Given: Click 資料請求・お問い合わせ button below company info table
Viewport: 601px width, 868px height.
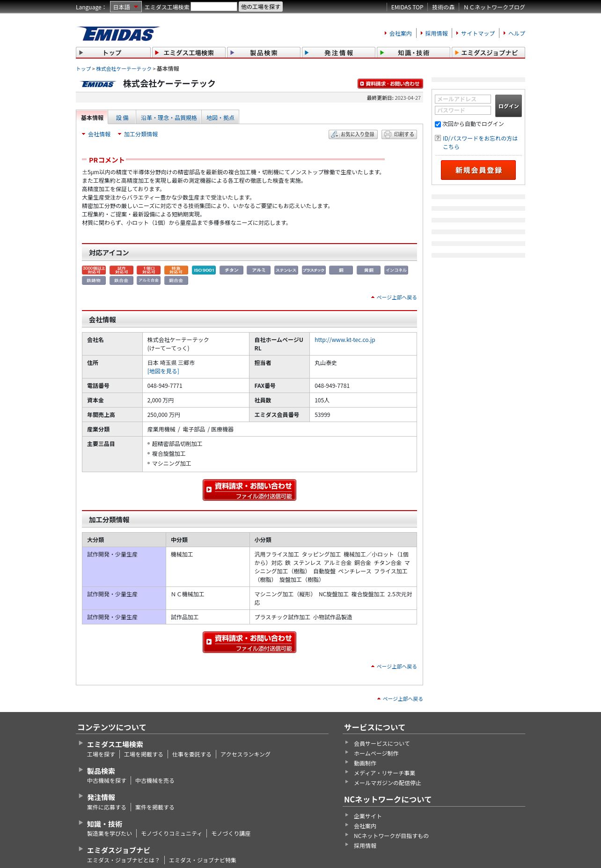Looking at the screenshot, I should click(x=249, y=490).
